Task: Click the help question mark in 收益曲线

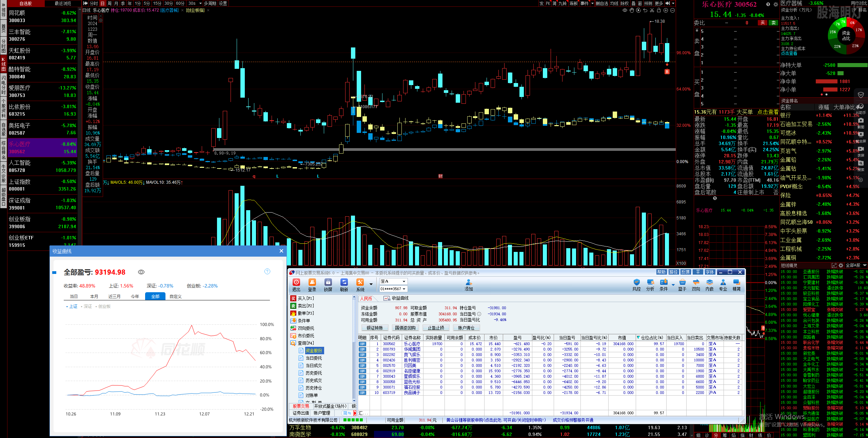Action: click(x=267, y=271)
